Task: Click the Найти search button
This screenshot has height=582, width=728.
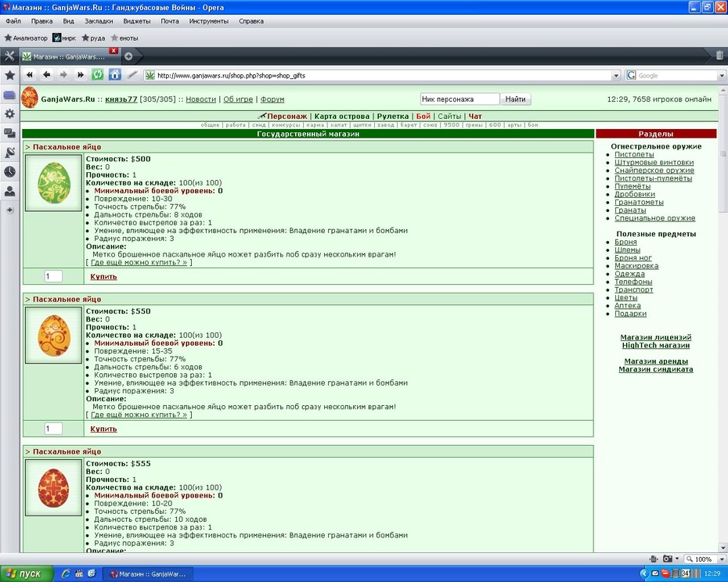Action: [515, 99]
